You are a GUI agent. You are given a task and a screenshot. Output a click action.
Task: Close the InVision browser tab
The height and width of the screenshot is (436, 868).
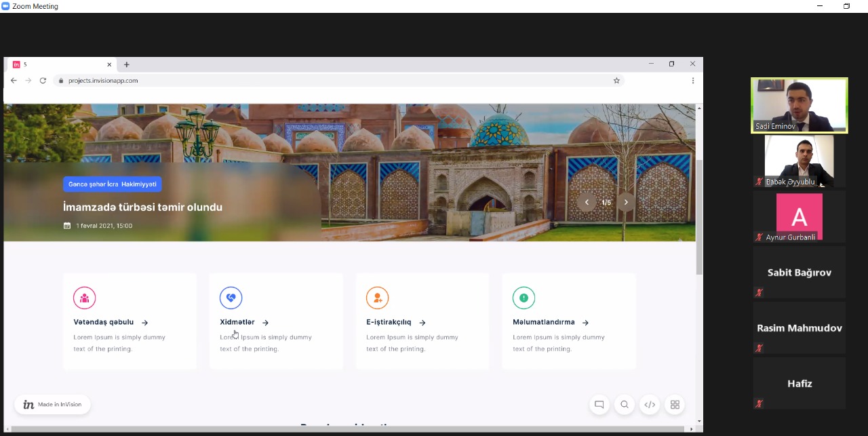[109, 64]
